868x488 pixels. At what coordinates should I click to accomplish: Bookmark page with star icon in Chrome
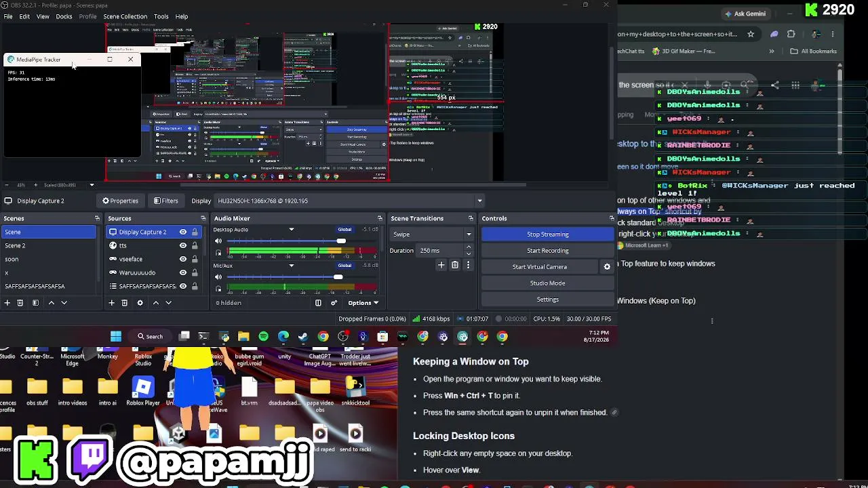[x=751, y=34]
